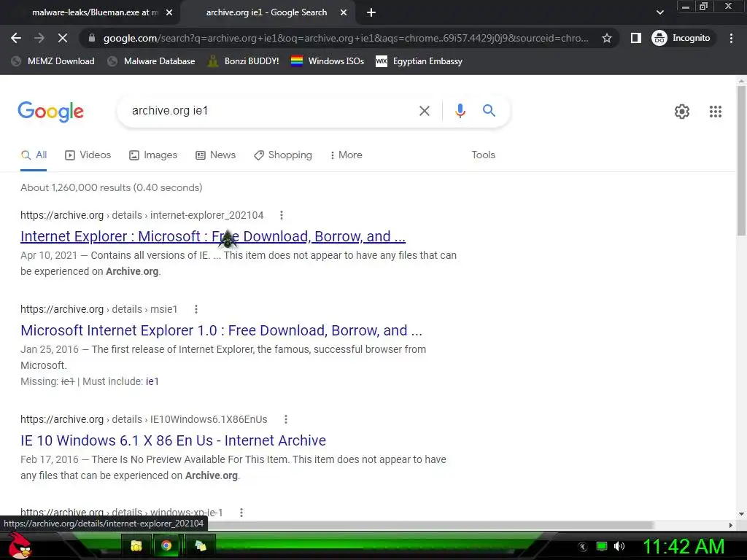Open the Google apps grid
The width and height of the screenshot is (747, 560).
[715, 112]
